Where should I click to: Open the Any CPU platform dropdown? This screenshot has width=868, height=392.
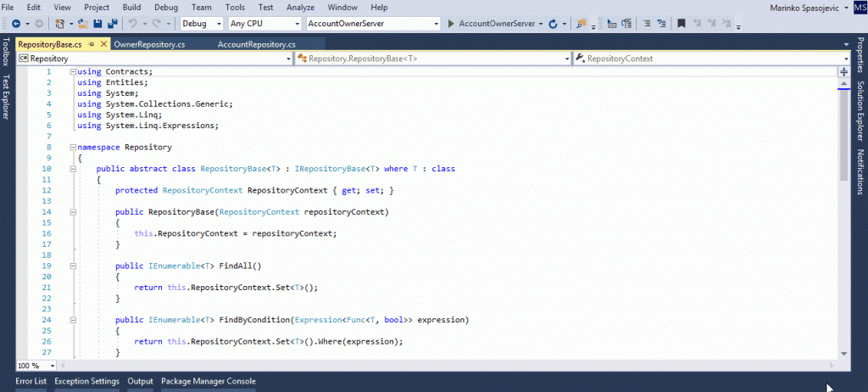coord(264,24)
